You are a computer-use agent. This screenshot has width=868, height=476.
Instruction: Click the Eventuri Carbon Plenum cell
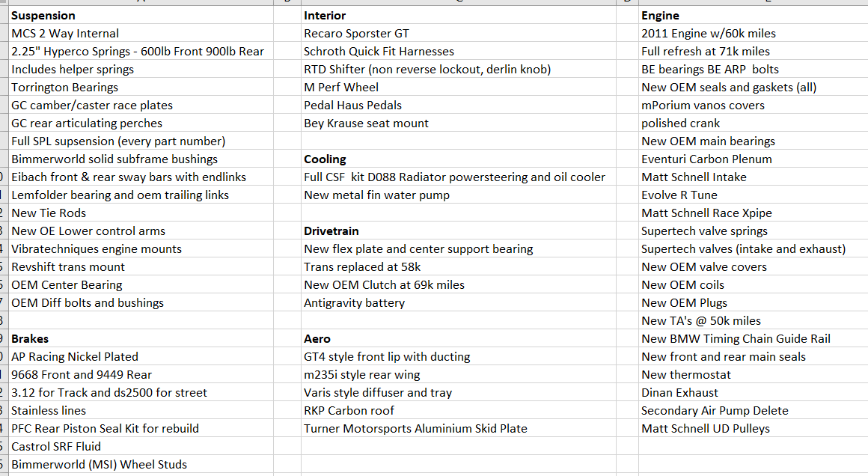pos(753,159)
